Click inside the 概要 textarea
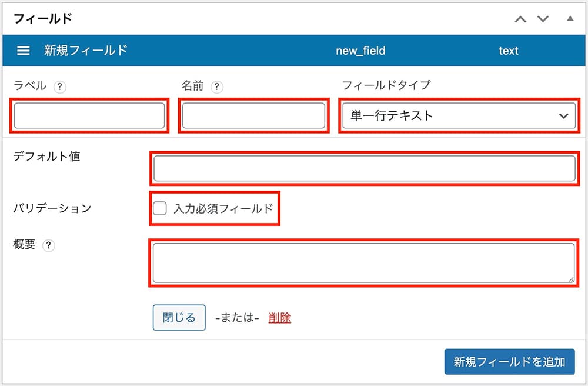This screenshot has height=386, width=588. [x=364, y=263]
